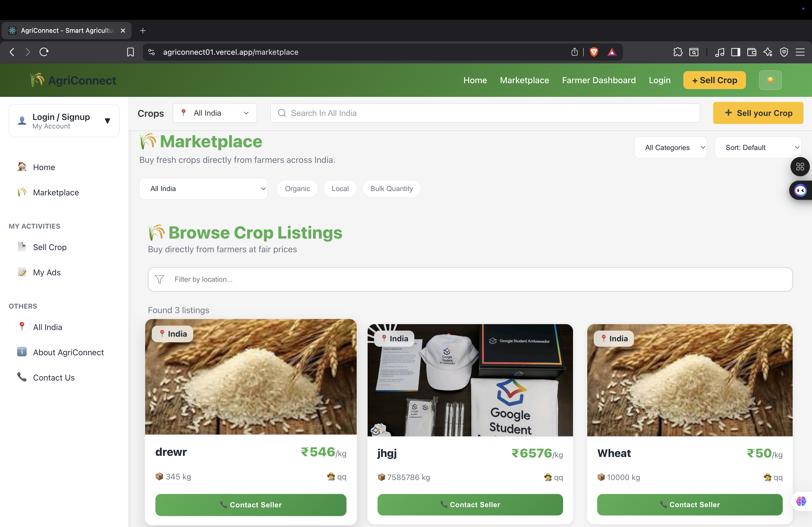Click the search magnifier in the search bar
This screenshot has height=527, width=812.
point(282,113)
